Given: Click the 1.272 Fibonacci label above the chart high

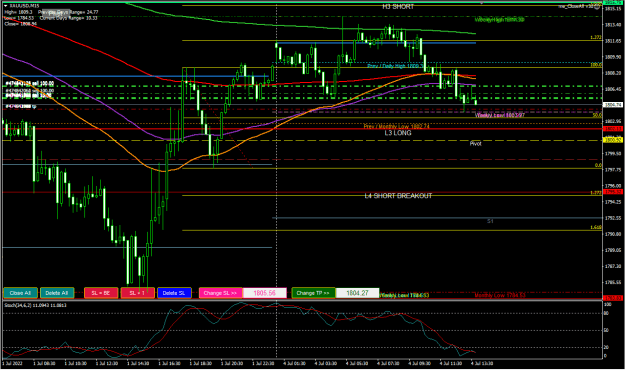Looking at the screenshot, I should tap(596, 37).
